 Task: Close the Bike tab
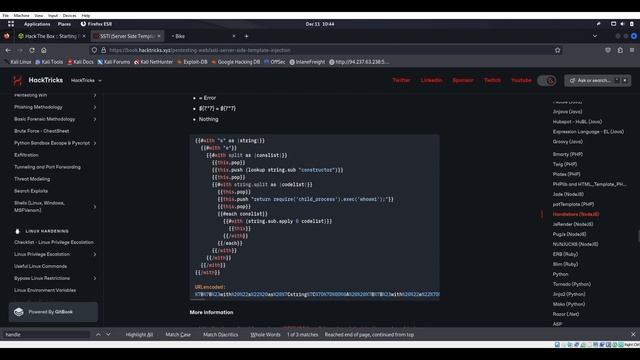(234, 36)
